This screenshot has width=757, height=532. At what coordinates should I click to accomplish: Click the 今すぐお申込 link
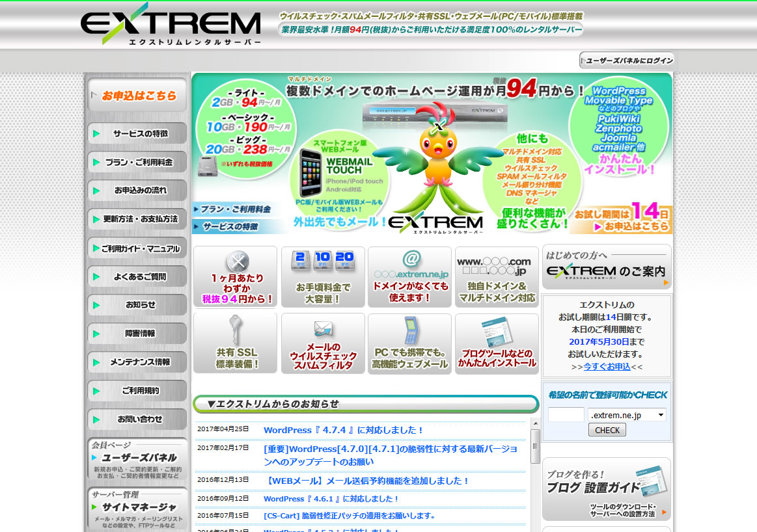coord(607,367)
